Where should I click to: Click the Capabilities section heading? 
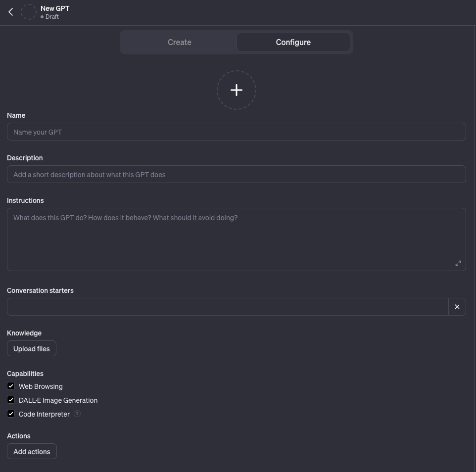click(x=25, y=374)
